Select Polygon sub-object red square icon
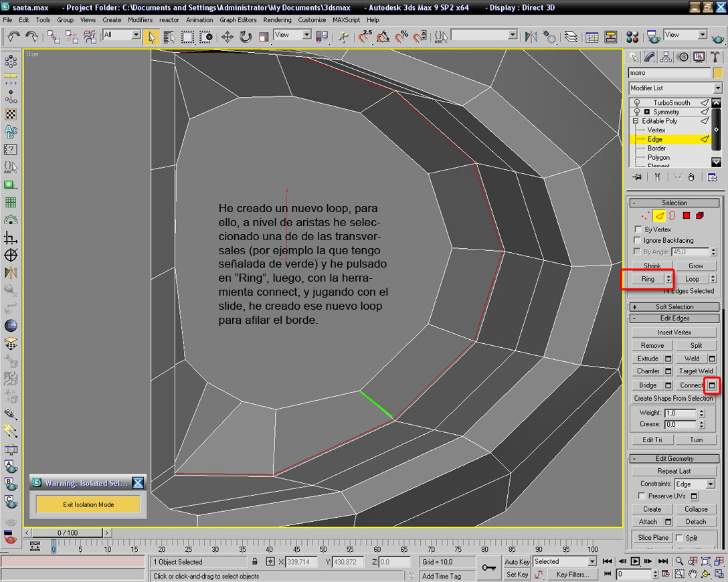 tap(687, 216)
